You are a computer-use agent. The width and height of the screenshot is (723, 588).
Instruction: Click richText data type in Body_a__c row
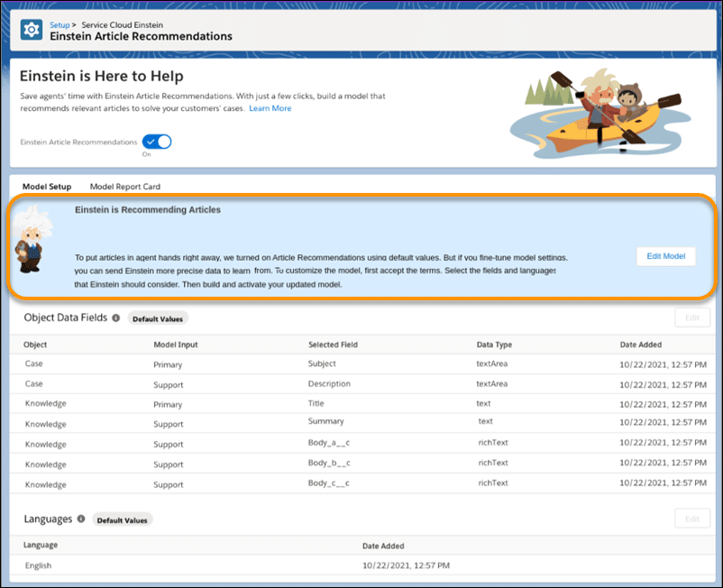493,443
